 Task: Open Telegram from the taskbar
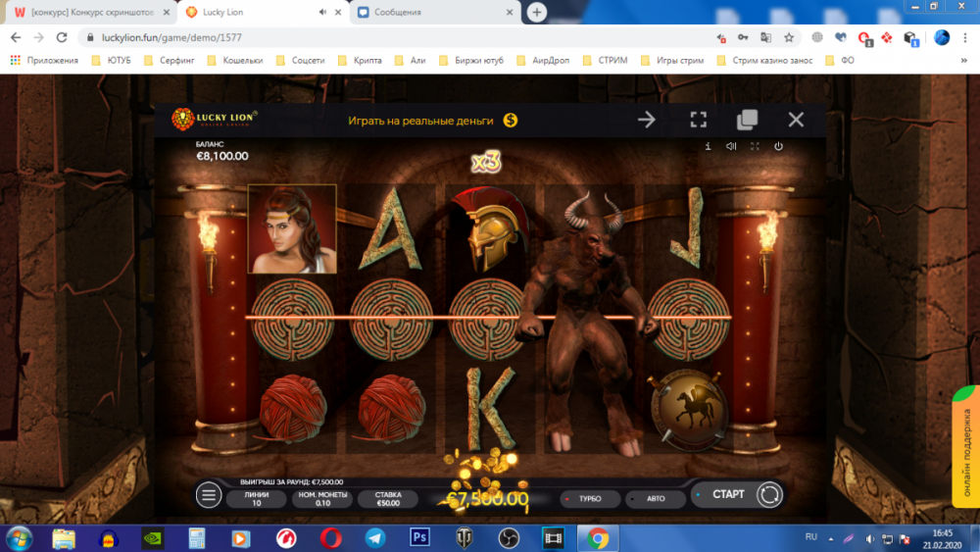[x=375, y=537]
